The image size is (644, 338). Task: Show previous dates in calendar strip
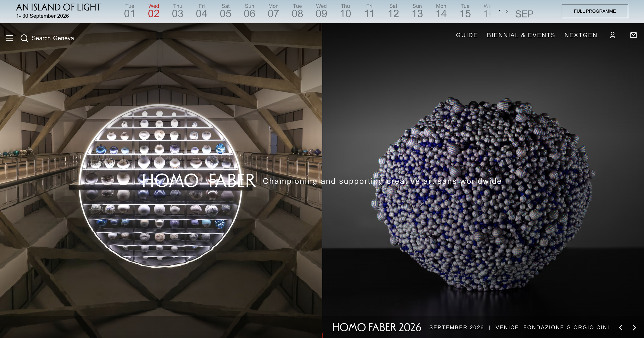click(499, 11)
